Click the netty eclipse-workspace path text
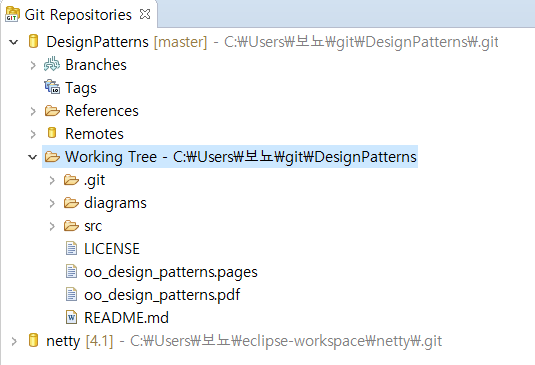This screenshot has width=535, height=365. click(x=286, y=341)
